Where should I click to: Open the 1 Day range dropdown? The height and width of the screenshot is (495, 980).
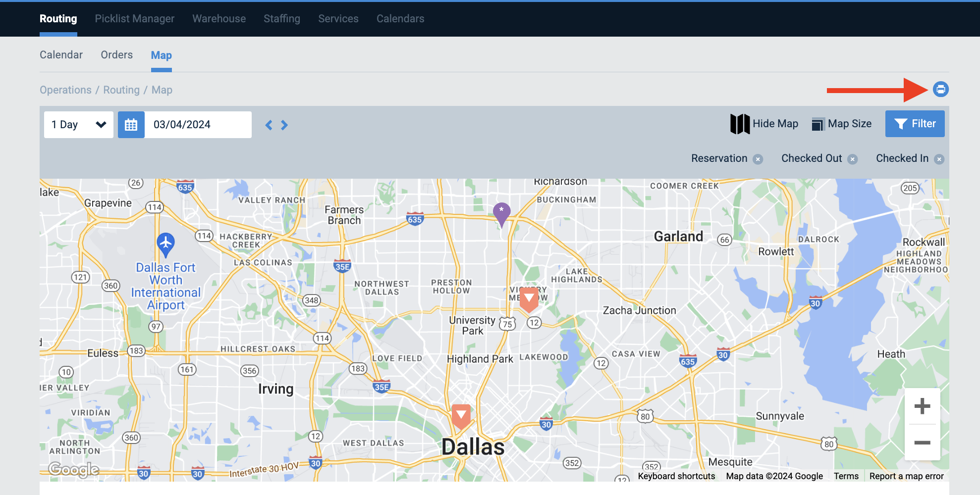(79, 125)
